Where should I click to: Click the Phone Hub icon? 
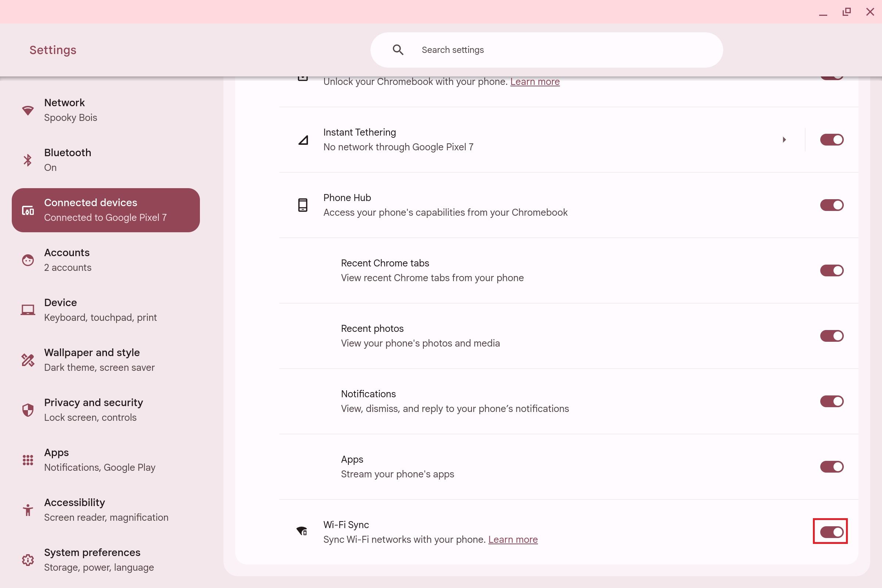tap(302, 205)
